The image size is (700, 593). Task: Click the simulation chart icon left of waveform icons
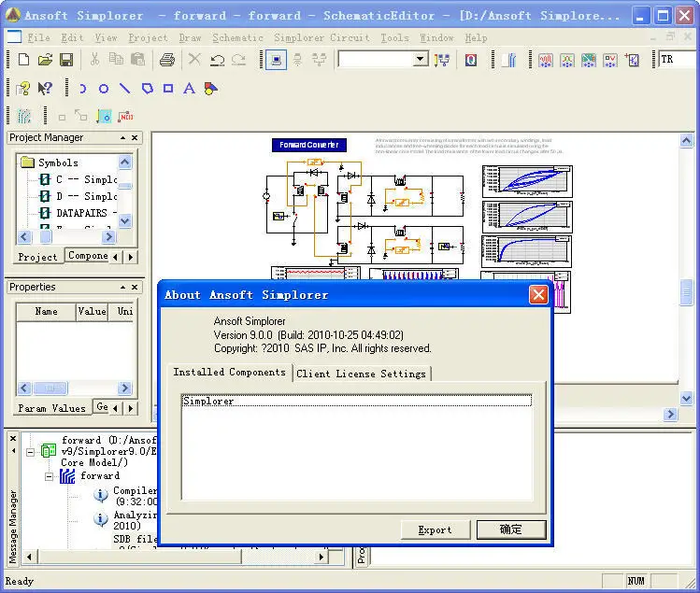[509, 60]
